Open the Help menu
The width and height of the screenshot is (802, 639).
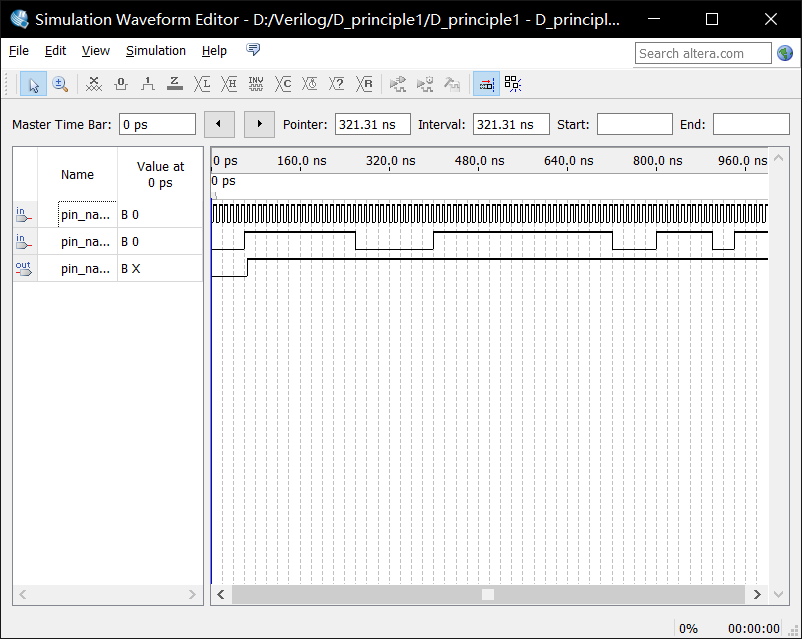tap(214, 51)
